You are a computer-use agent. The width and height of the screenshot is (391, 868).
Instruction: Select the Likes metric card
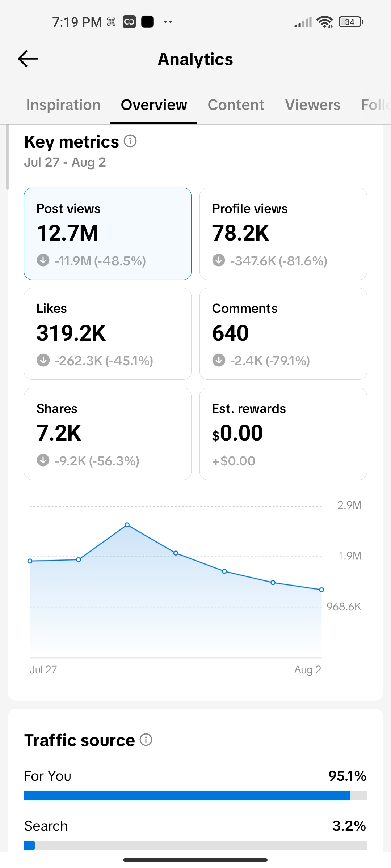[x=108, y=334]
